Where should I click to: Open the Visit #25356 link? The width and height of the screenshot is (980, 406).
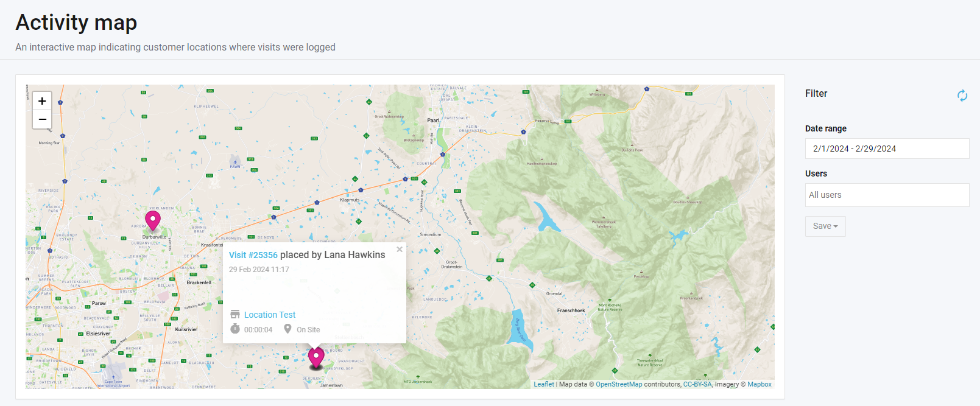click(253, 255)
